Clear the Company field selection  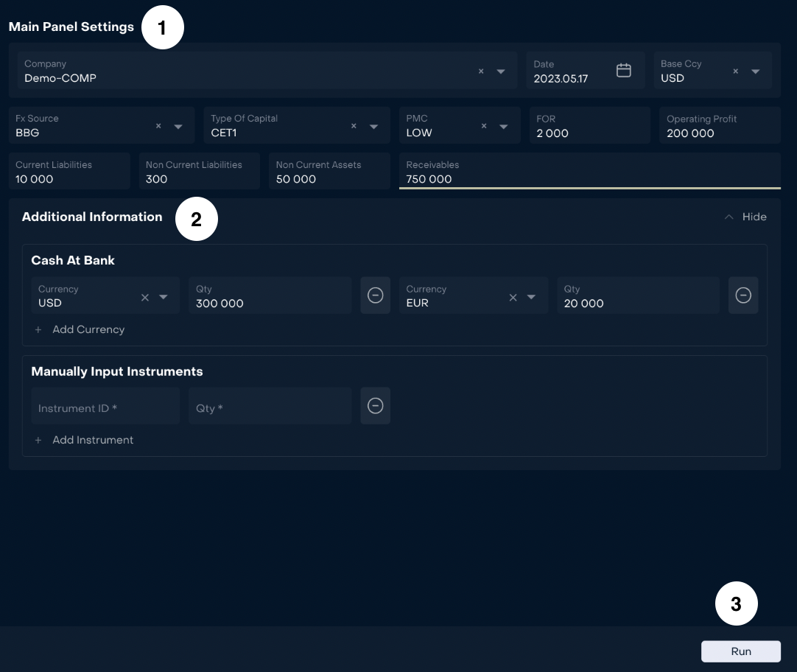click(481, 71)
